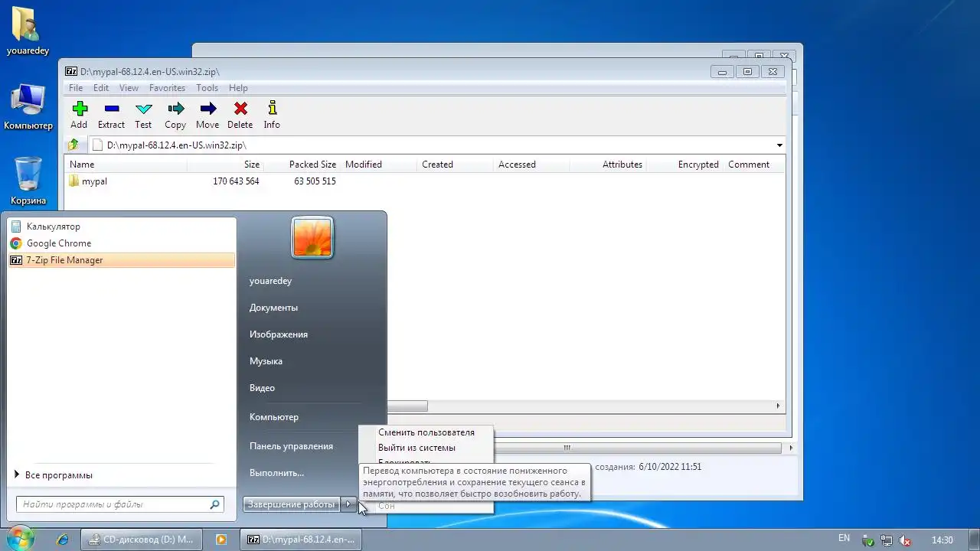This screenshot has width=980, height=551.
Task: Open the Help menu in 7-Zip
Action: click(x=238, y=88)
